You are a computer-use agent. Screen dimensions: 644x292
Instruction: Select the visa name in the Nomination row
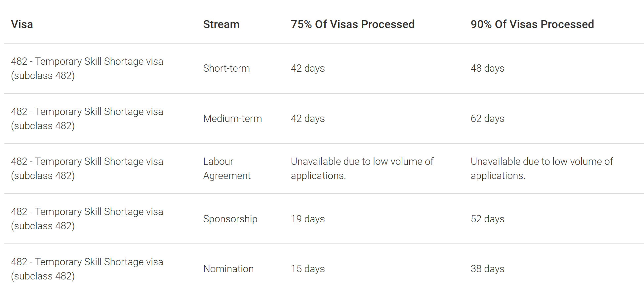[87, 269]
